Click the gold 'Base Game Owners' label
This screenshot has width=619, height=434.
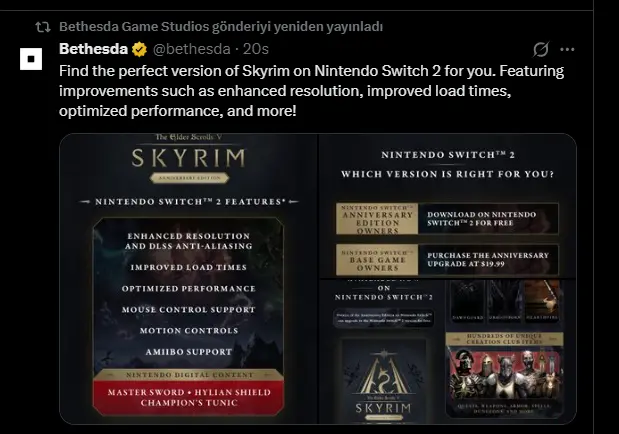coord(377,259)
